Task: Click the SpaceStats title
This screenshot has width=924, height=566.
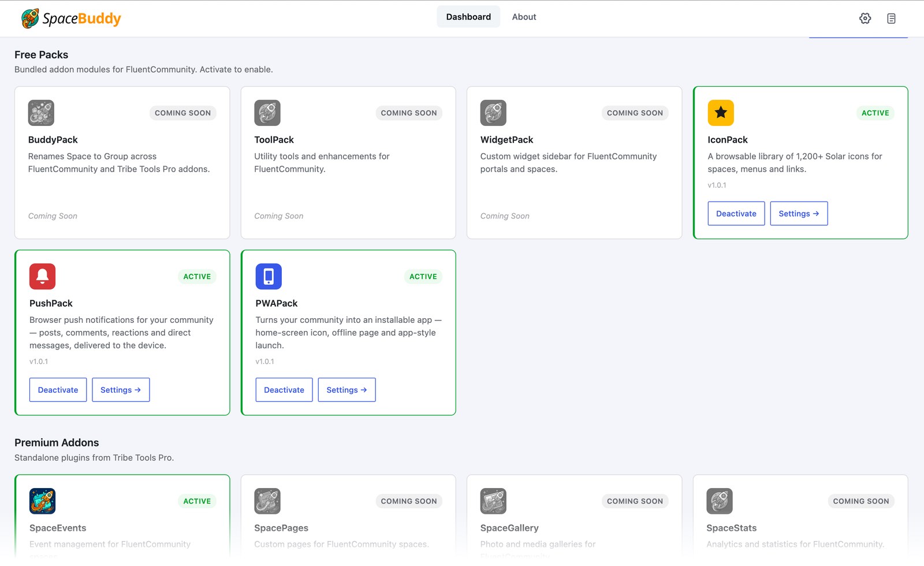Action: click(x=731, y=528)
